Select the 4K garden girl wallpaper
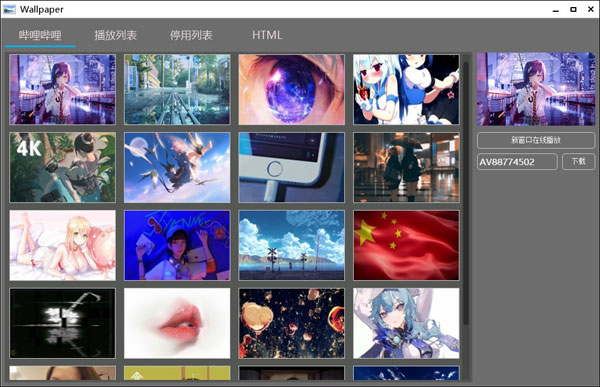Viewport: 600px width, 387px height. [62, 167]
